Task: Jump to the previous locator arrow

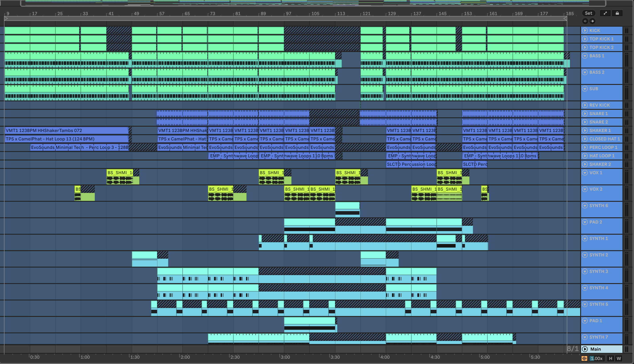Action: pyautogui.click(x=585, y=21)
